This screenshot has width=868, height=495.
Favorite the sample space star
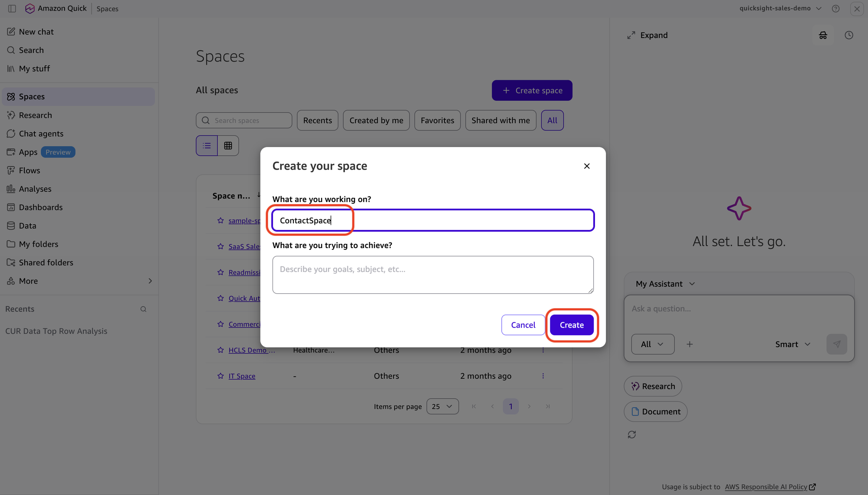(x=220, y=220)
